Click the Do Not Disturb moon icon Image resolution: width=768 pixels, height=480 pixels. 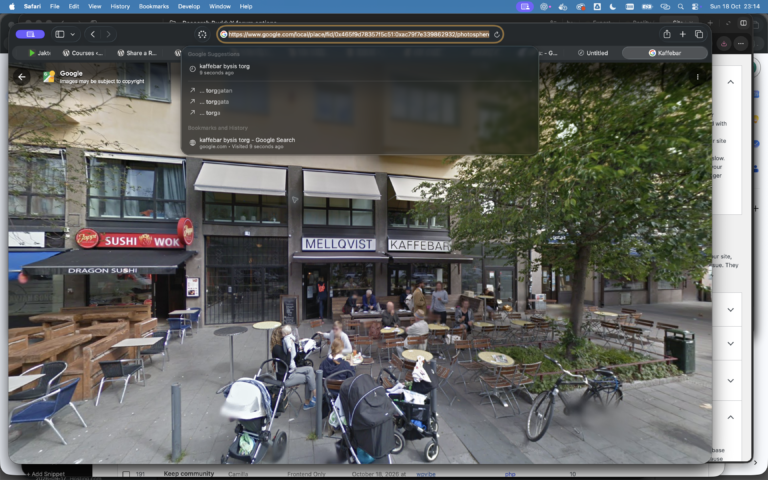(x=613, y=6)
